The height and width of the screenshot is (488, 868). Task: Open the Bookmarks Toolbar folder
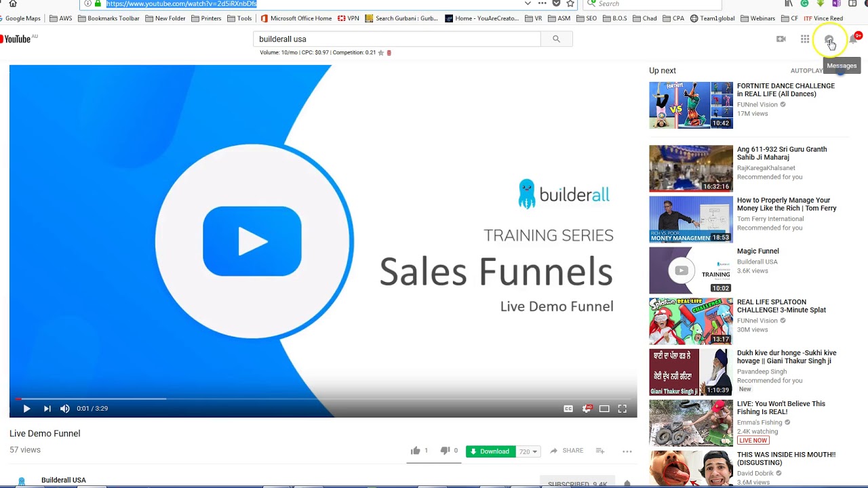(108, 18)
